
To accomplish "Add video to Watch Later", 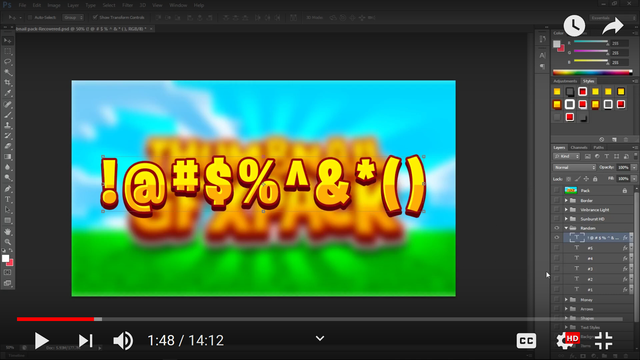I will [x=574, y=26].
